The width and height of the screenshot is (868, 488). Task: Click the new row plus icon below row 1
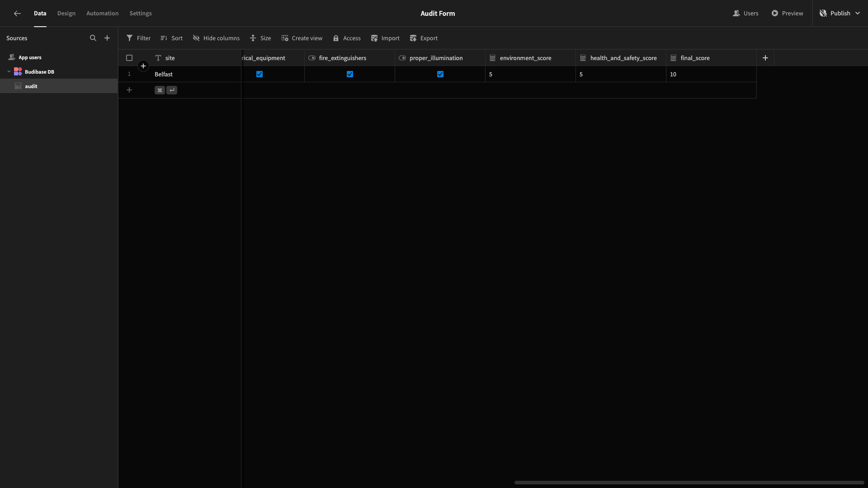129,90
